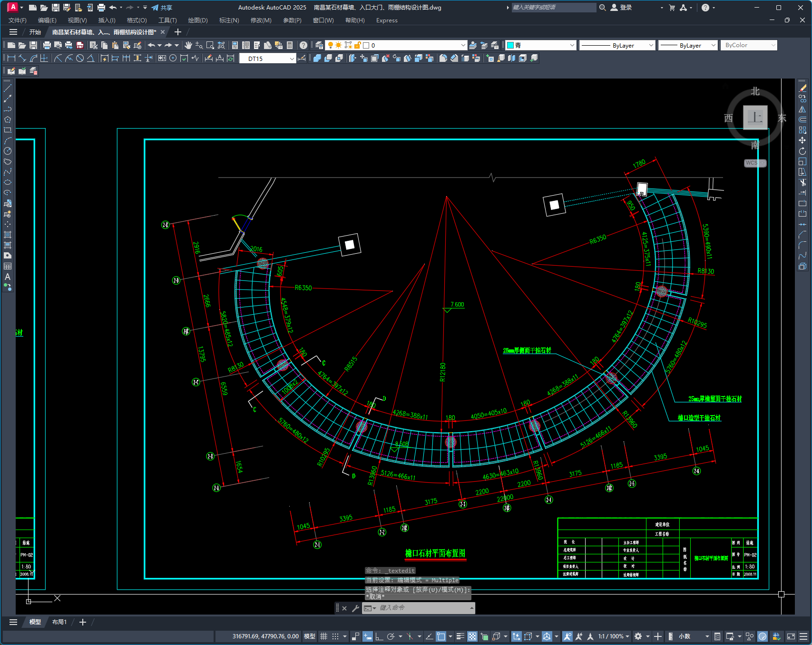Screen dimensions: 812x645
Task: Click the new drawing tab plus button
Action: (x=178, y=32)
